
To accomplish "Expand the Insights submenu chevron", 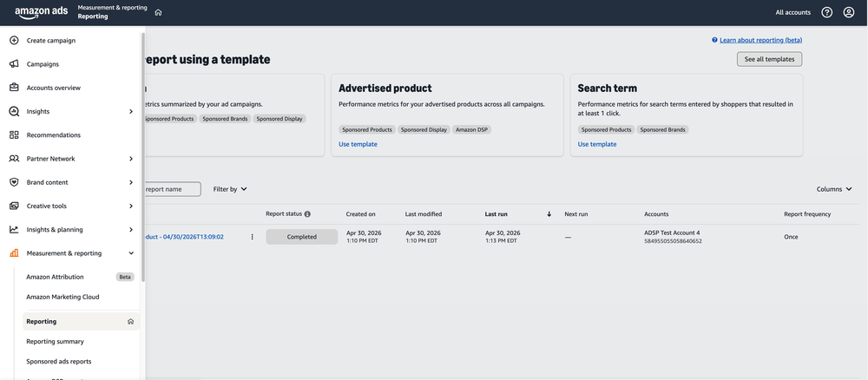I will coord(131,111).
